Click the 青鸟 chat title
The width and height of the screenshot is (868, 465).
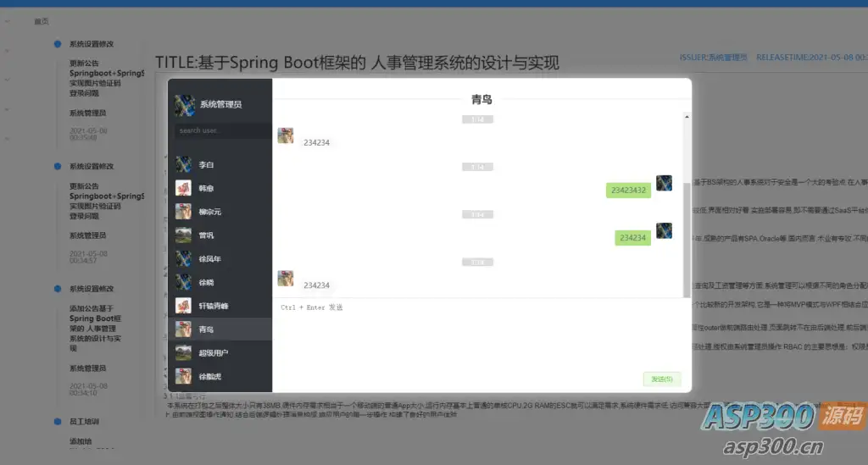point(481,100)
